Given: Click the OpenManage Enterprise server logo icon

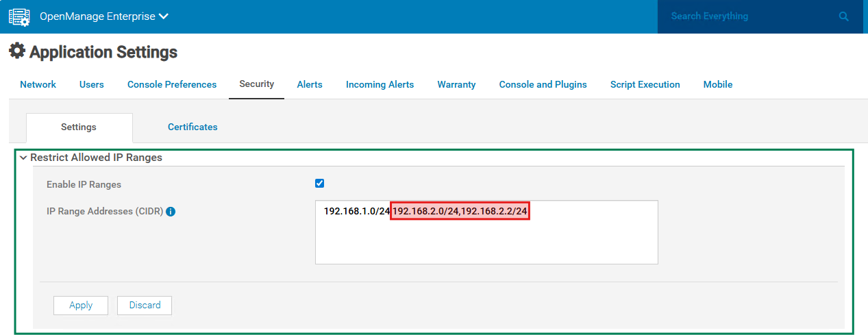Looking at the screenshot, I should (x=18, y=16).
